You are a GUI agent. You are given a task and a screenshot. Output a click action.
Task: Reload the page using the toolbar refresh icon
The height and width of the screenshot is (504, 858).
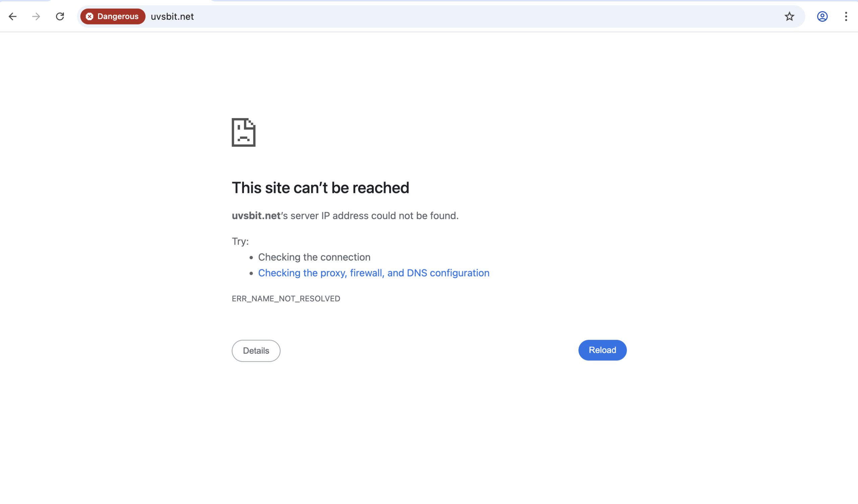coord(60,16)
